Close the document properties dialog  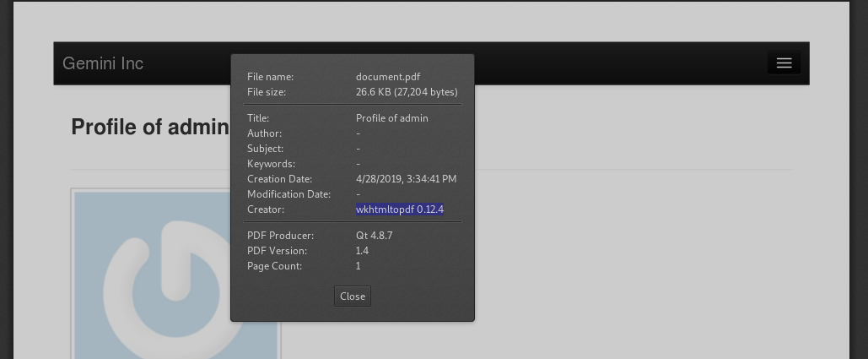pyautogui.click(x=353, y=296)
